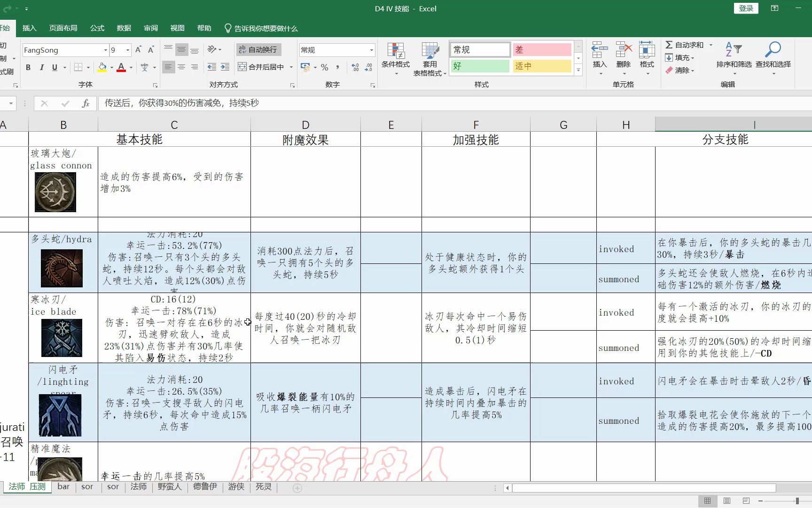Image resolution: width=812 pixels, height=508 pixels.
Task: Open the FangSong font name dropdown
Action: (x=105, y=50)
